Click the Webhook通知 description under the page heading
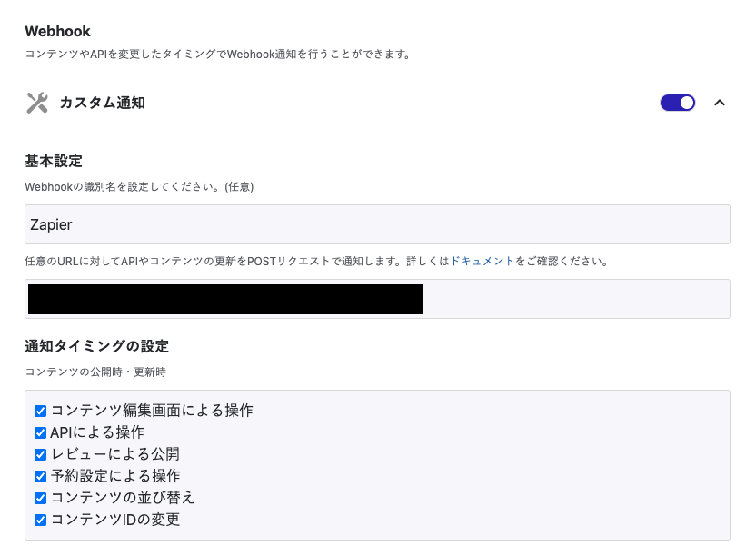The image size is (756, 556). (218, 55)
